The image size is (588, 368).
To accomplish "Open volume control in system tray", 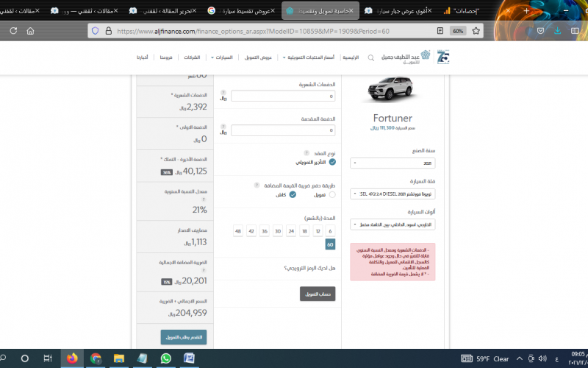I will tap(542, 358).
